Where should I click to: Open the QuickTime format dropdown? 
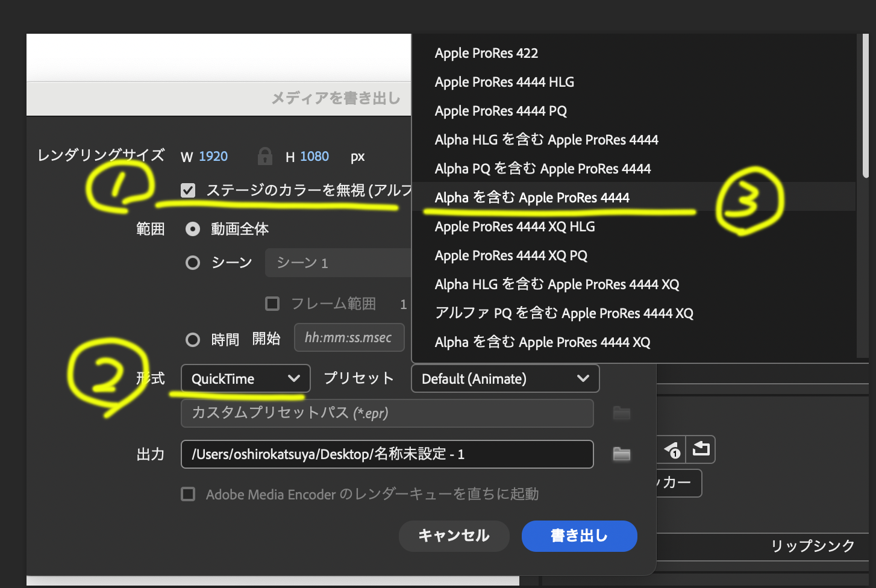[245, 378]
